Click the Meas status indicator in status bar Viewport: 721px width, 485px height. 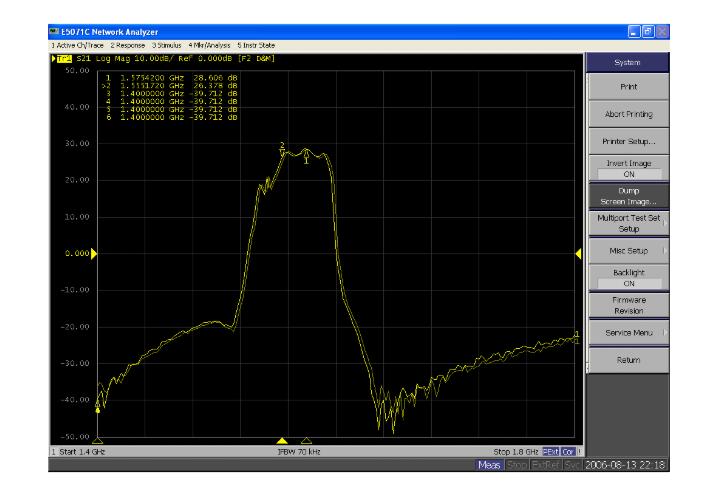pyautogui.click(x=488, y=466)
